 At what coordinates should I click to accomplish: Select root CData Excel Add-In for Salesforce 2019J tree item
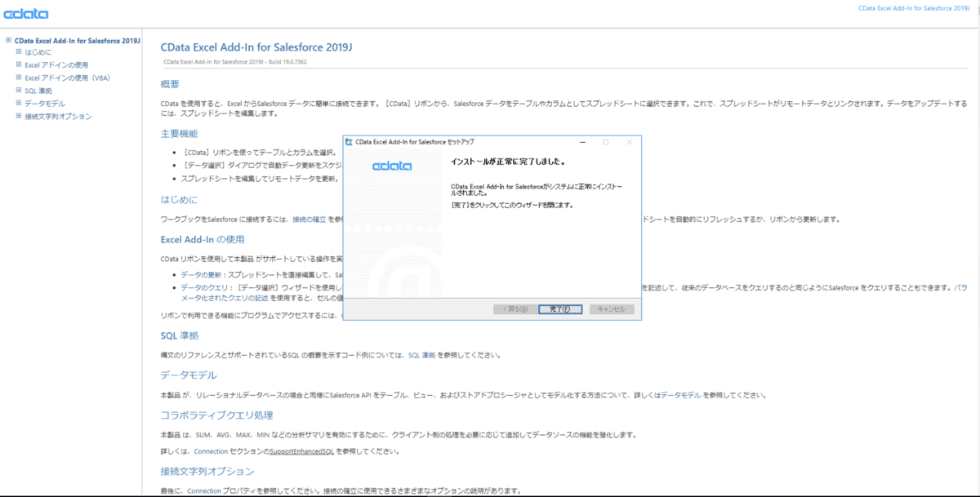point(78,40)
